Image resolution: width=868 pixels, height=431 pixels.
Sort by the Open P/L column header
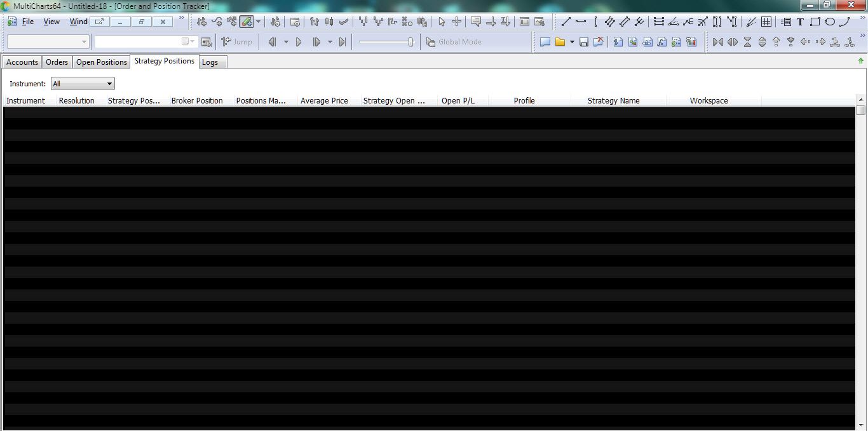coord(458,101)
